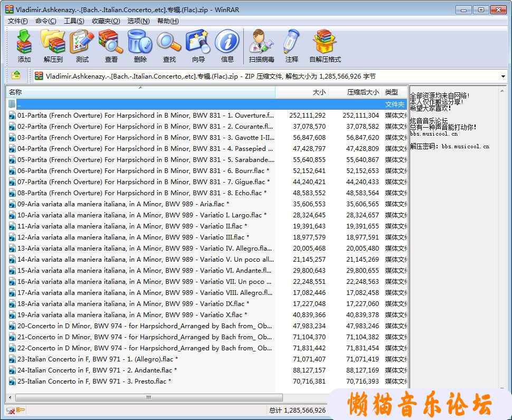This screenshot has height=420, width=512.
Task: Click the 解压到 (Extract To) icon
Action: tap(53, 42)
